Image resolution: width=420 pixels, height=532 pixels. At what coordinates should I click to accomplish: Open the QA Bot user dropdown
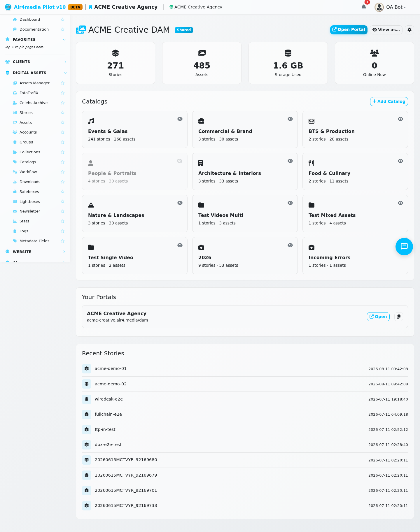tap(391, 7)
